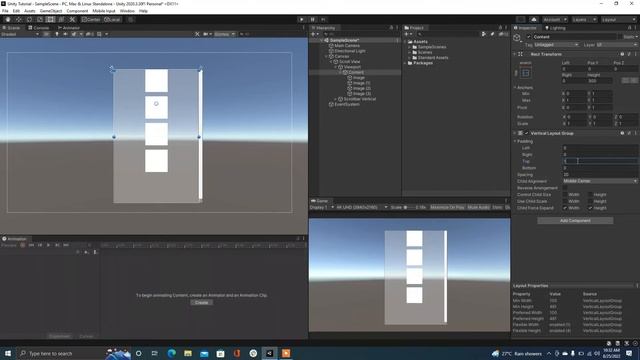Click the Hierarchy add (+) button
Viewport: 640px width, 360px height.
(314, 34)
